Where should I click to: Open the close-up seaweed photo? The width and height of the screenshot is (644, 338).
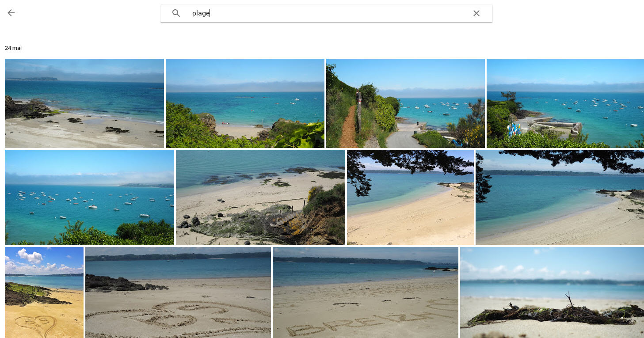[x=552, y=292]
